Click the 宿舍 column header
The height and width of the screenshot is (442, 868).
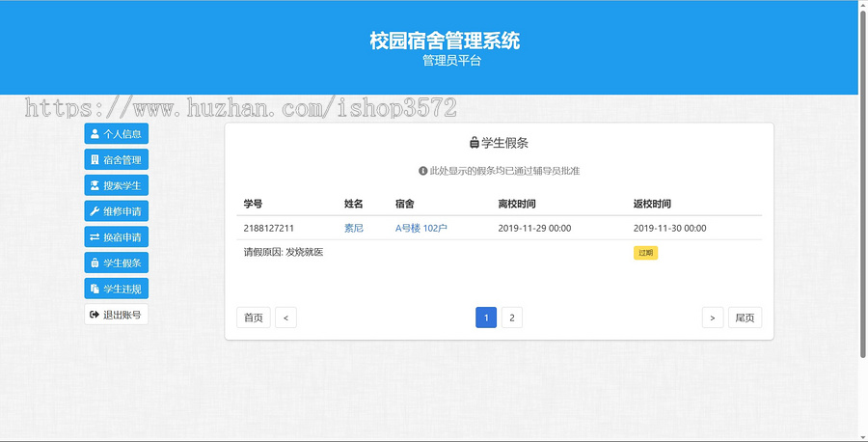(x=405, y=204)
